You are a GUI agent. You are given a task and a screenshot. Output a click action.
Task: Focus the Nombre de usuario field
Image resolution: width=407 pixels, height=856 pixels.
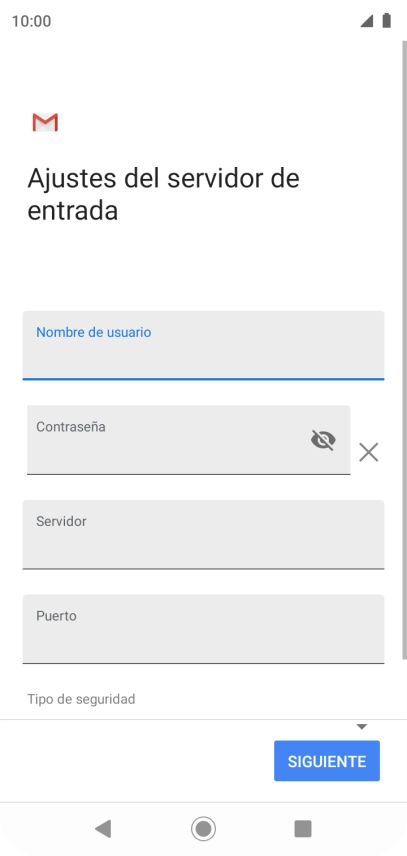click(x=204, y=345)
